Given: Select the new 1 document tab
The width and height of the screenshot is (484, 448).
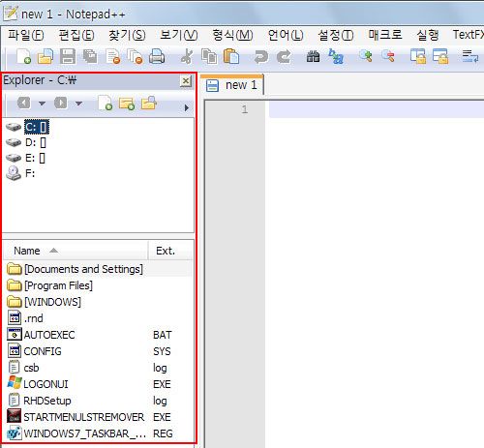Looking at the screenshot, I should (232, 85).
